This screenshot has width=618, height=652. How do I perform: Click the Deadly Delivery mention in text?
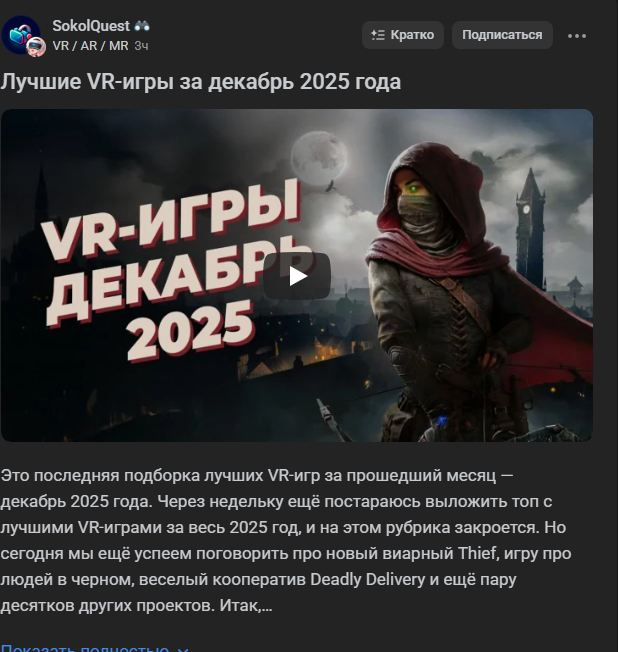368,579
